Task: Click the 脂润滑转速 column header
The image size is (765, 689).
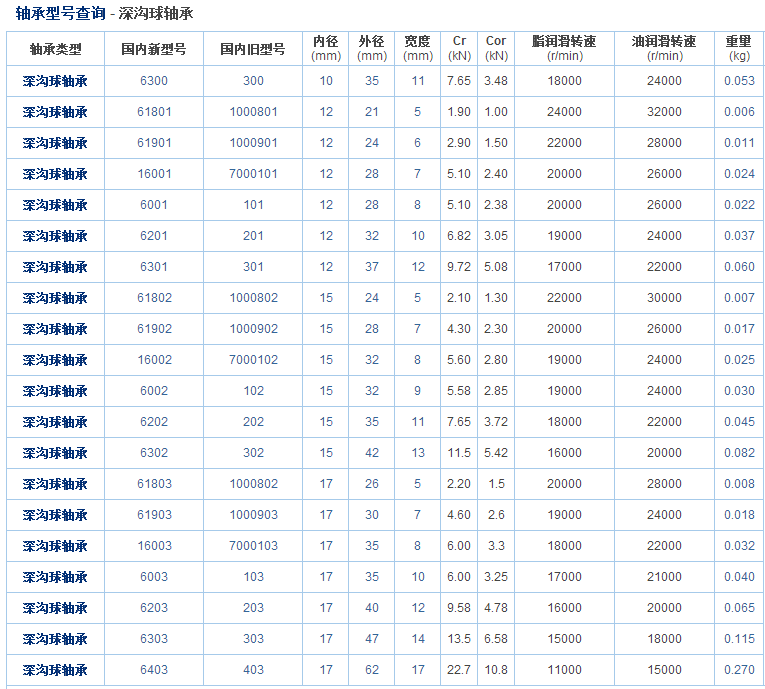Action: point(564,48)
